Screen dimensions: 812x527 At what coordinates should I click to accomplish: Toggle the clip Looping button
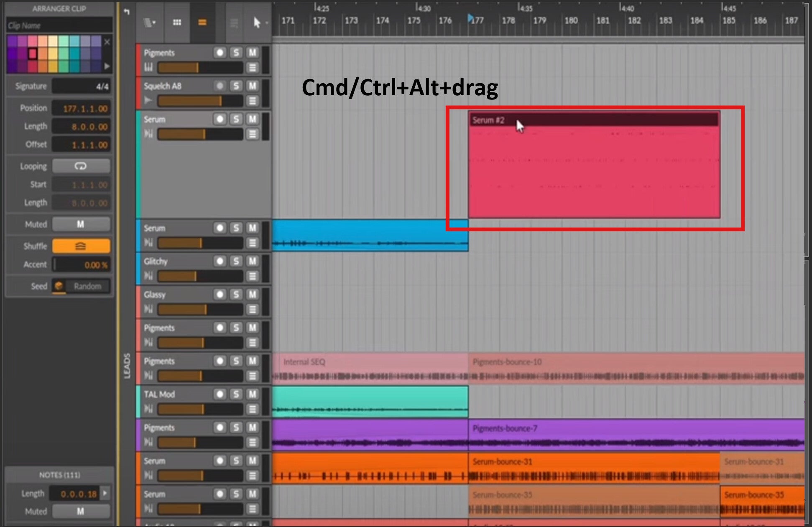click(81, 166)
